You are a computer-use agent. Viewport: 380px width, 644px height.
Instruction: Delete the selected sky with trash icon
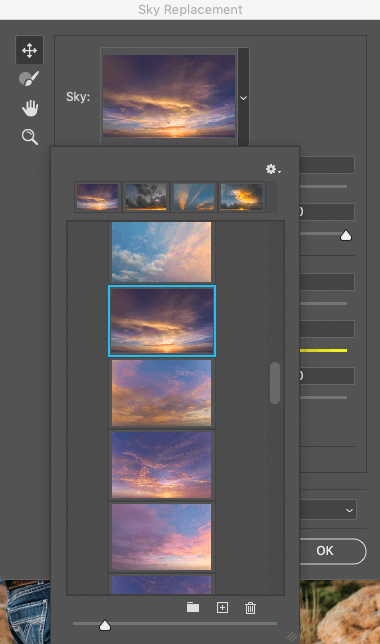[250, 608]
